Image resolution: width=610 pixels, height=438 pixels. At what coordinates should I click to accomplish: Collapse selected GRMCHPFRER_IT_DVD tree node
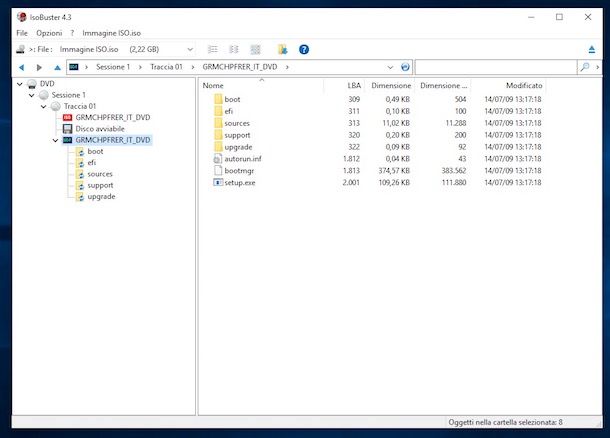[x=55, y=140]
